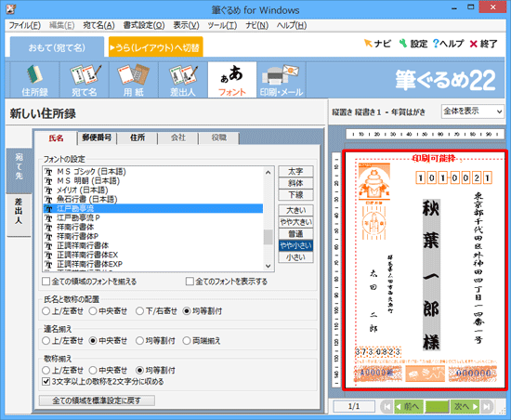Click the app icon in title bar
The image size is (511, 420).
pyautogui.click(x=11, y=9)
